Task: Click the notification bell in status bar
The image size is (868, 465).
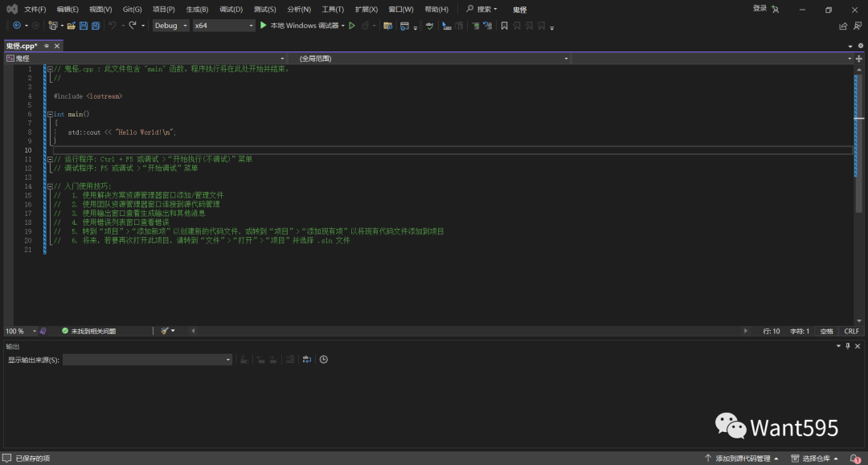Action: (x=856, y=459)
